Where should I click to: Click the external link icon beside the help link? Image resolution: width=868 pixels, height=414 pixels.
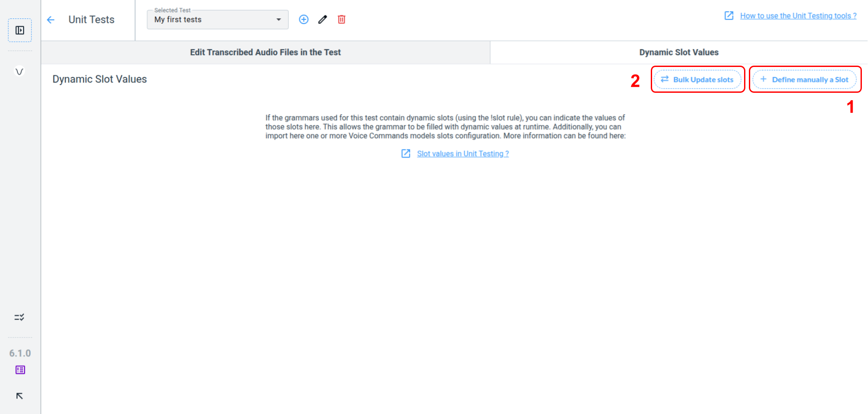729,16
